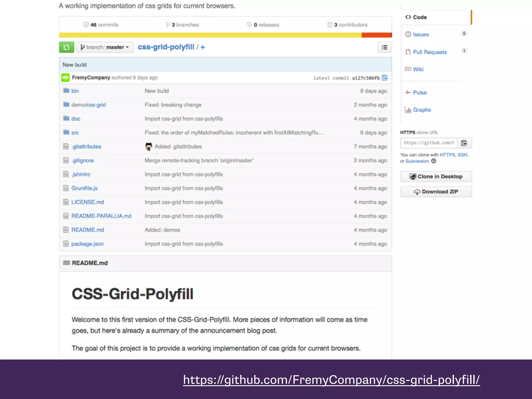Open LICENSE.md file

(x=88, y=202)
